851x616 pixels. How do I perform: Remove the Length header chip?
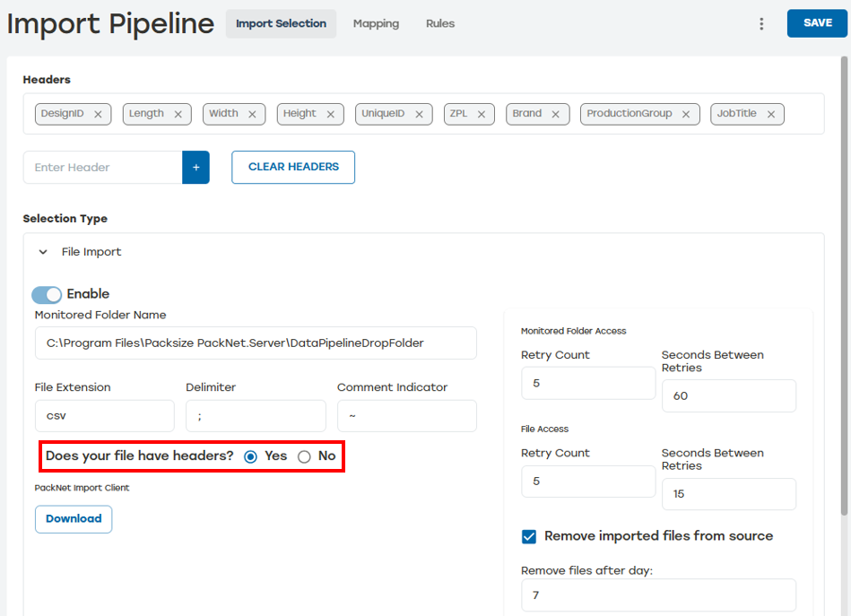pos(178,115)
